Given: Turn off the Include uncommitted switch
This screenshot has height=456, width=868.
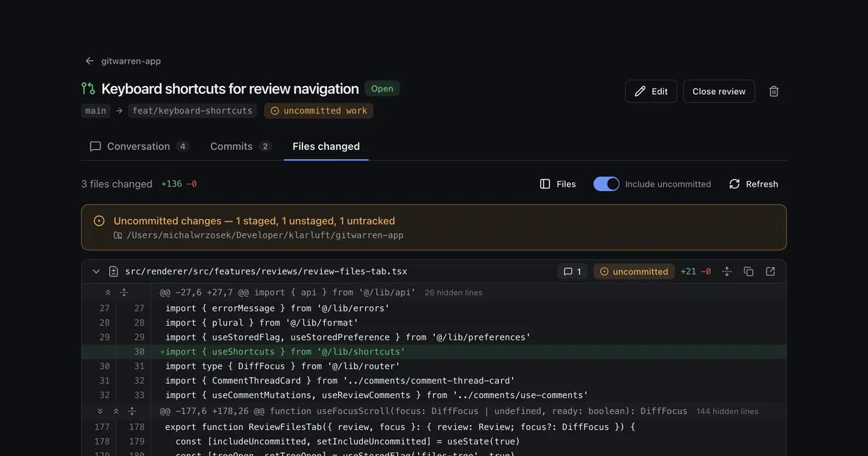Looking at the screenshot, I should click(x=606, y=184).
